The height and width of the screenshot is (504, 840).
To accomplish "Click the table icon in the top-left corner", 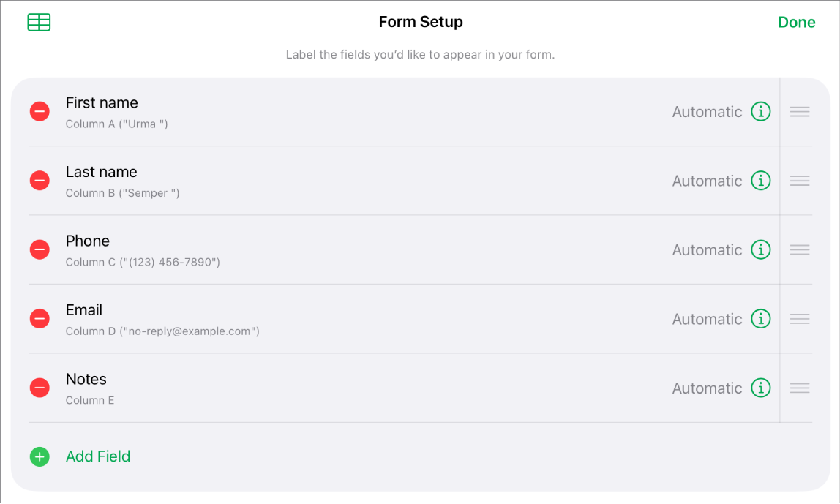I will 39,22.
